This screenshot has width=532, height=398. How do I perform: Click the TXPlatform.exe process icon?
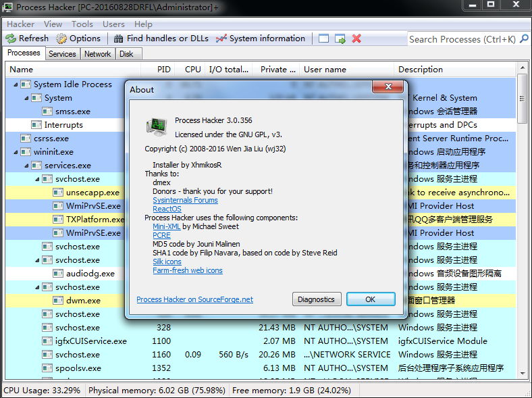click(x=58, y=220)
